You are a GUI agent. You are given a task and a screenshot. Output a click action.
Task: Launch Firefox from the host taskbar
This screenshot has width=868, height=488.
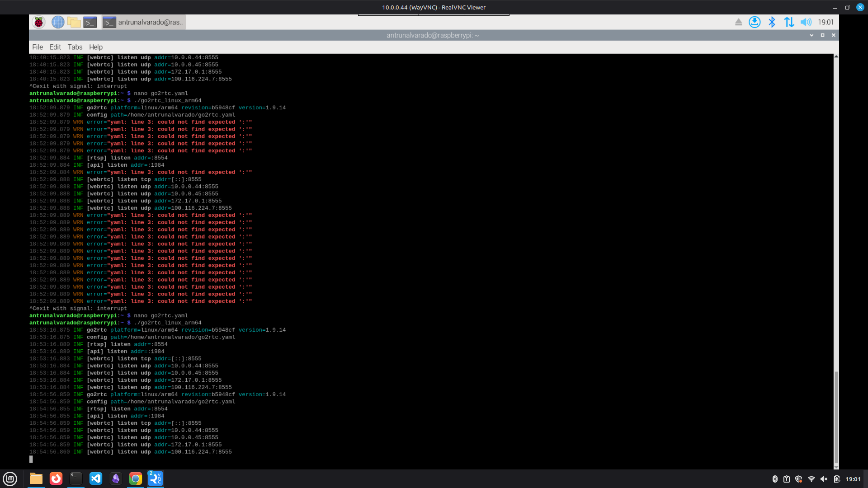[x=56, y=479]
